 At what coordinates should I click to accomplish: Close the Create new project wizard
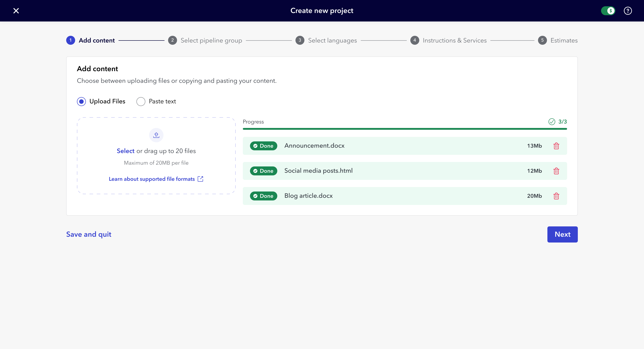[x=16, y=11]
